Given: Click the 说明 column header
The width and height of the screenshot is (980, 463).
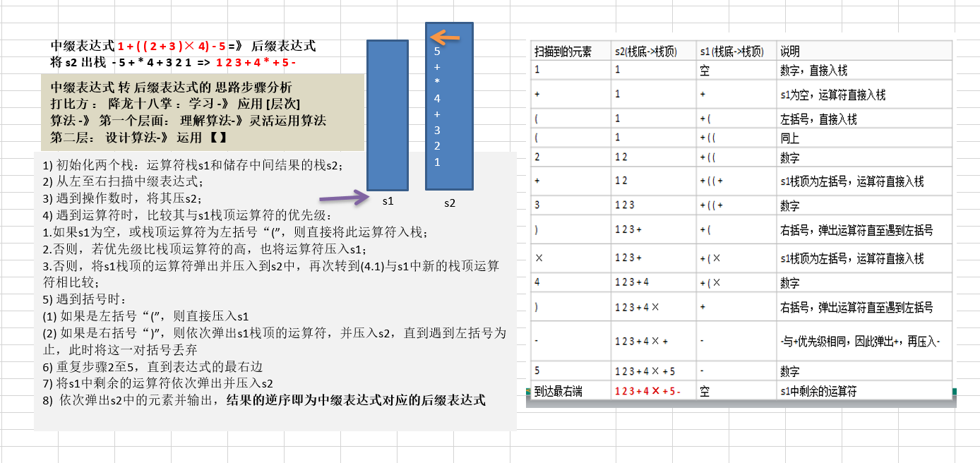Looking at the screenshot, I should click(x=790, y=52).
